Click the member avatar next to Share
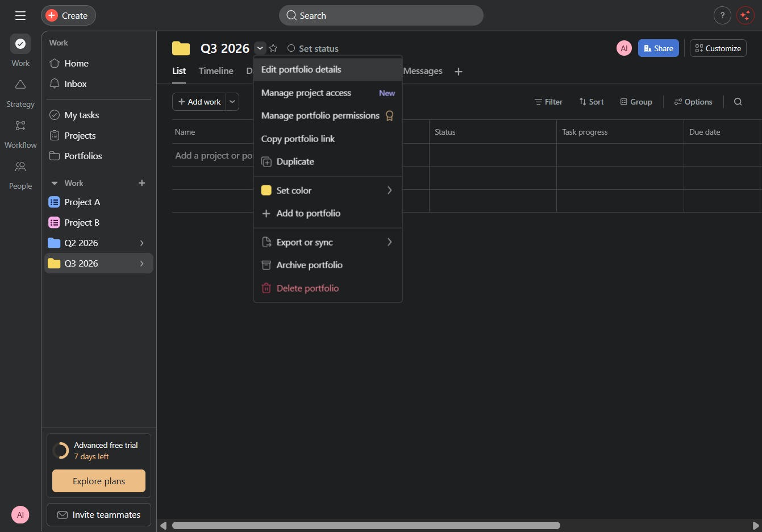The width and height of the screenshot is (762, 532). (x=624, y=48)
